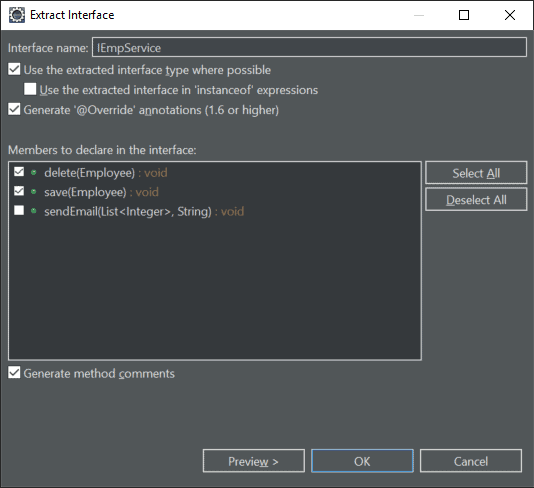The height and width of the screenshot is (488, 534).
Task: Click the Deselect All button
Action: click(476, 200)
